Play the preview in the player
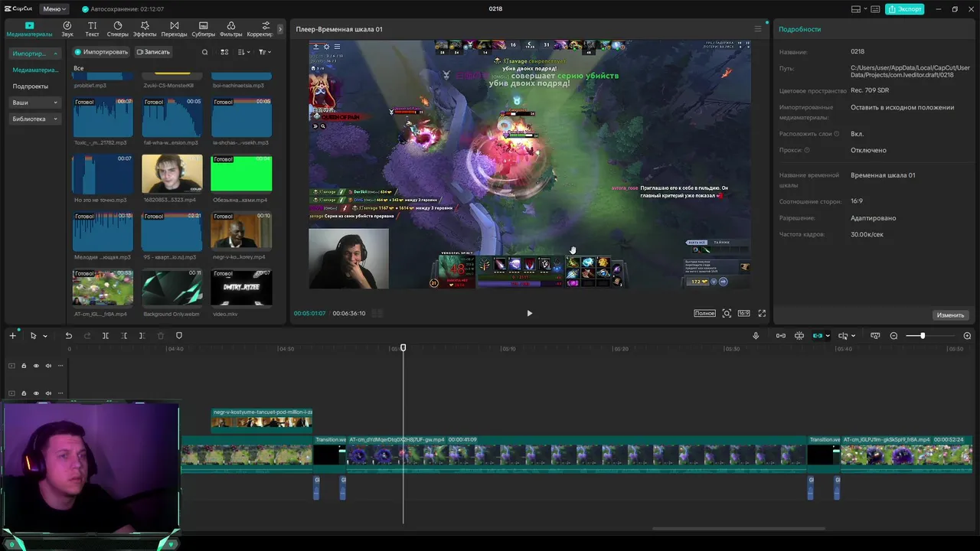This screenshot has width=980, height=551. coord(529,313)
